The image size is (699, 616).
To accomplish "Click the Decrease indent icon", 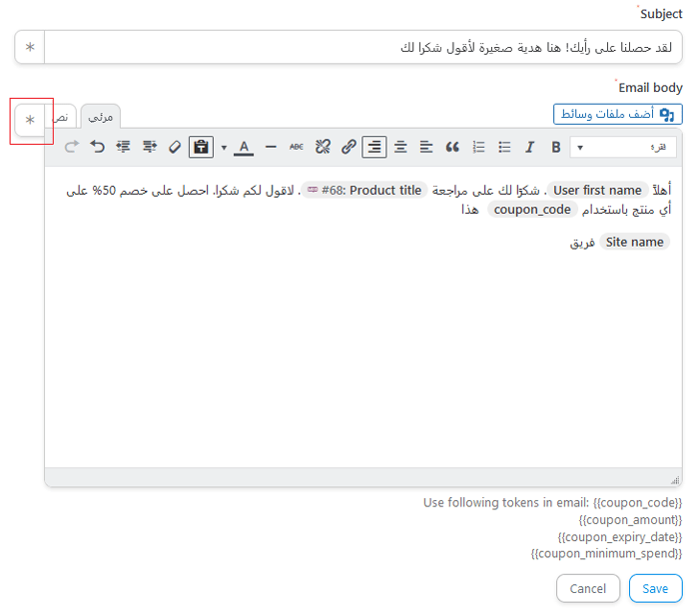I will [150, 147].
